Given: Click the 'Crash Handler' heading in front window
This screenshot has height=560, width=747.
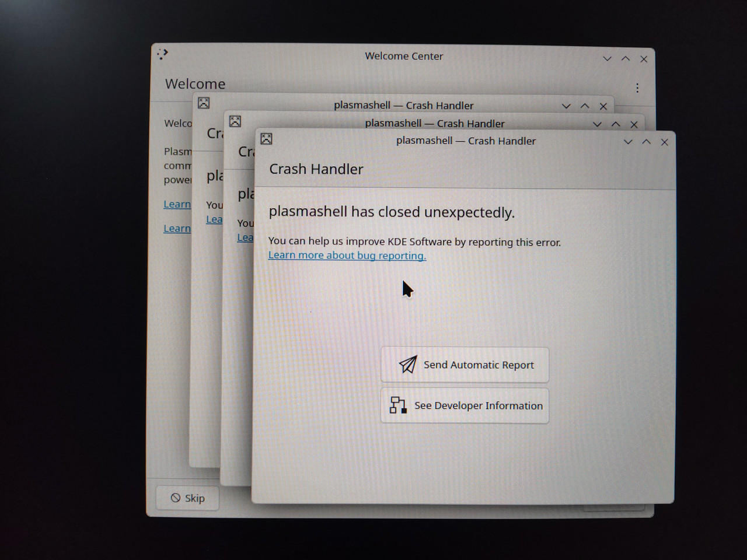Looking at the screenshot, I should point(316,169).
